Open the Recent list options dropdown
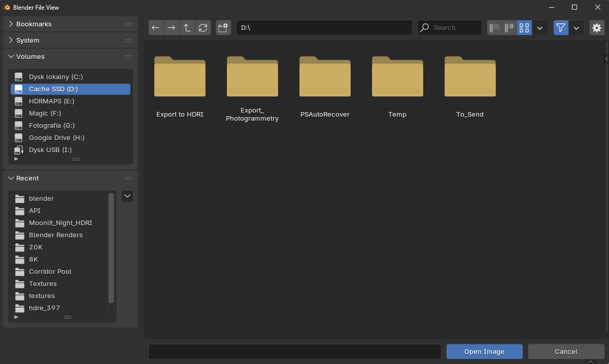 (x=127, y=196)
